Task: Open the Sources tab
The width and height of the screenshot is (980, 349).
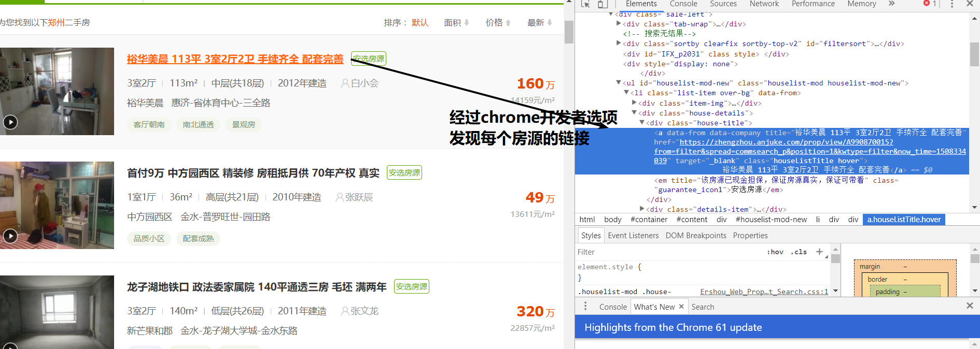Action: click(x=723, y=4)
